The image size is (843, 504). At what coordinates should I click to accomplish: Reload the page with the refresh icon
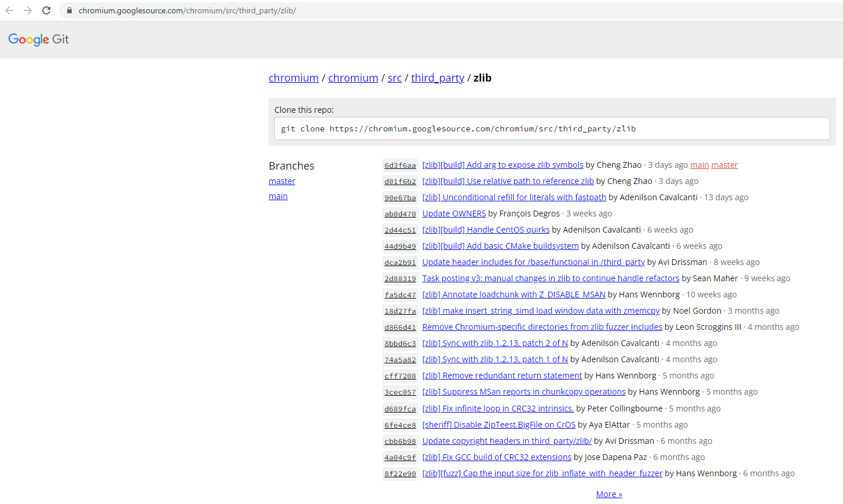tap(46, 10)
